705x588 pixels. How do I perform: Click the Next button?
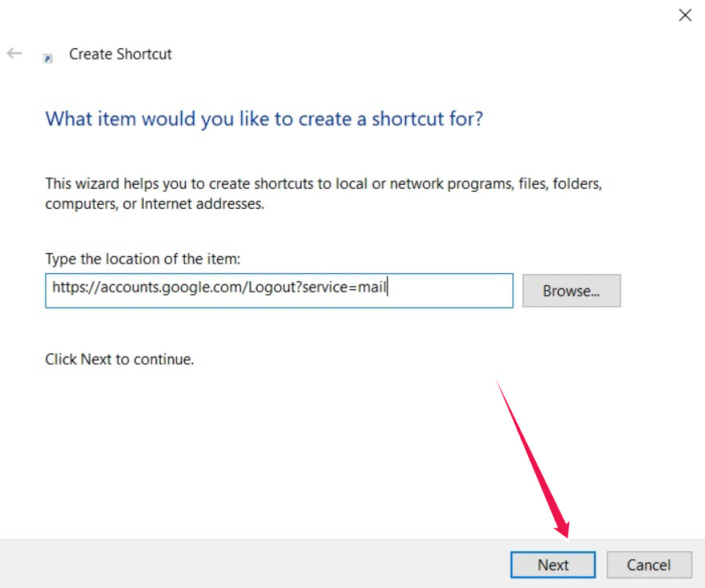[x=552, y=565]
